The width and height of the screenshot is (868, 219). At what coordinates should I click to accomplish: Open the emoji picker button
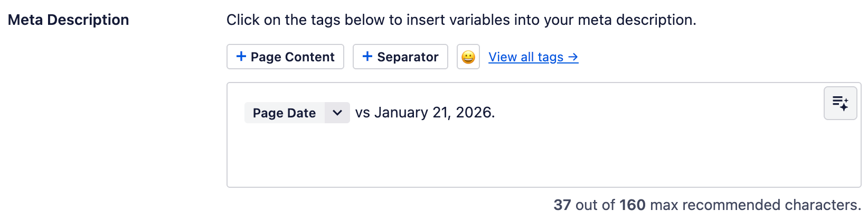[x=468, y=57]
